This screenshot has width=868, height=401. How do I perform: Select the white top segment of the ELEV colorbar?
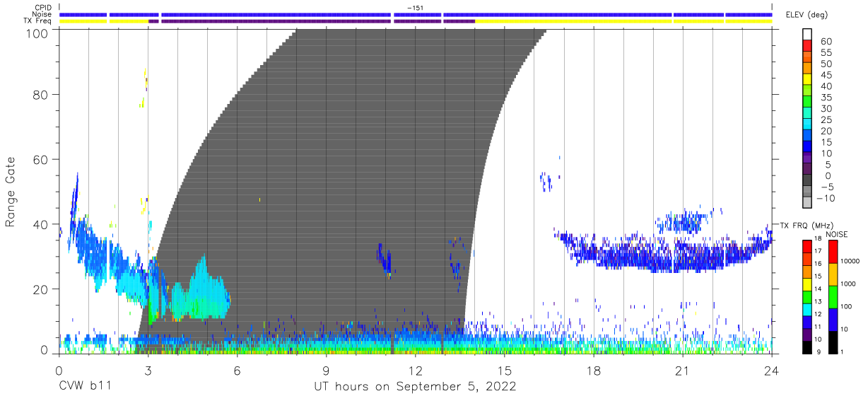tap(807, 35)
